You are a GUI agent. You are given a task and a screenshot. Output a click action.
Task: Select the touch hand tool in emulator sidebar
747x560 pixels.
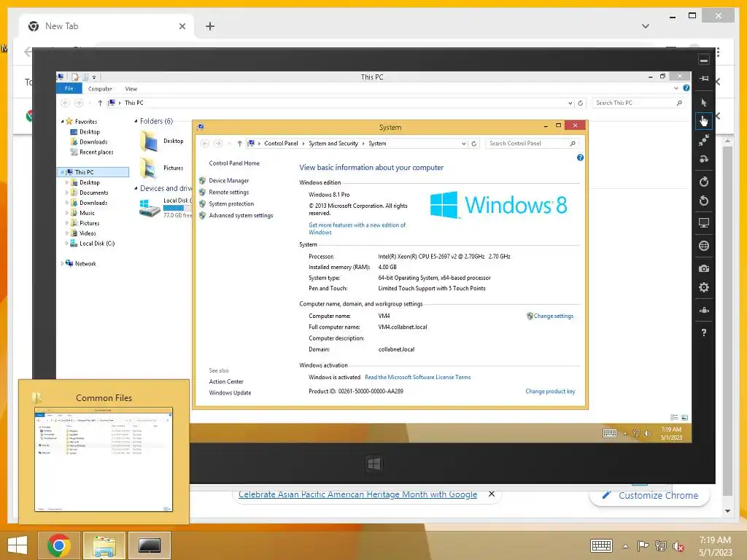click(704, 121)
